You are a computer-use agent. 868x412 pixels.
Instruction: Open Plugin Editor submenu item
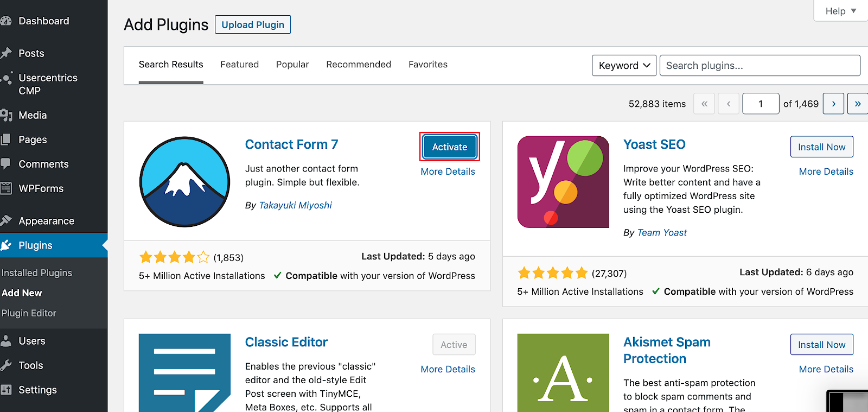(29, 313)
